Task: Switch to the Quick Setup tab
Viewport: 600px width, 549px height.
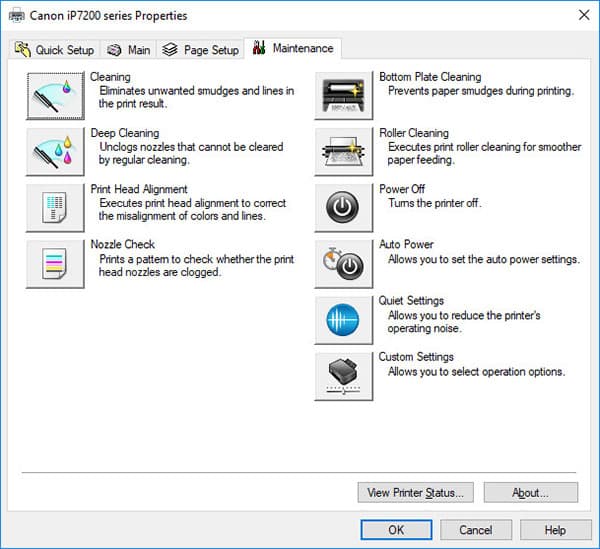Action: click(54, 50)
